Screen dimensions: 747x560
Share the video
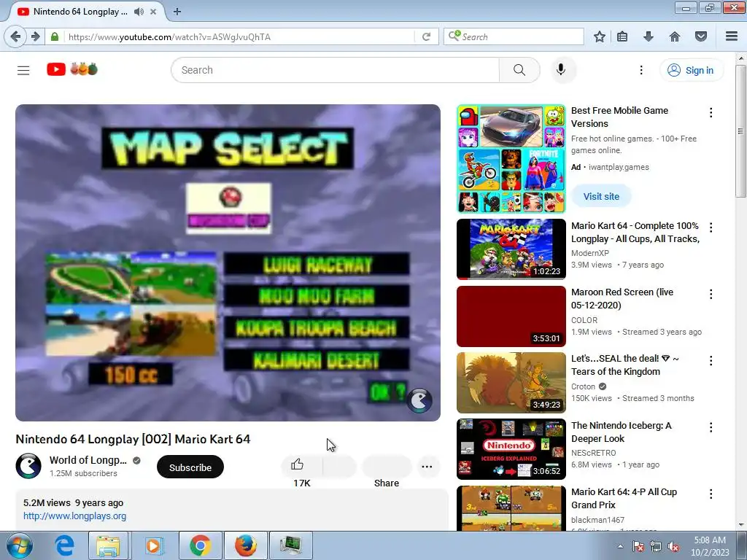pyautogui.click(x=387, y=467)
